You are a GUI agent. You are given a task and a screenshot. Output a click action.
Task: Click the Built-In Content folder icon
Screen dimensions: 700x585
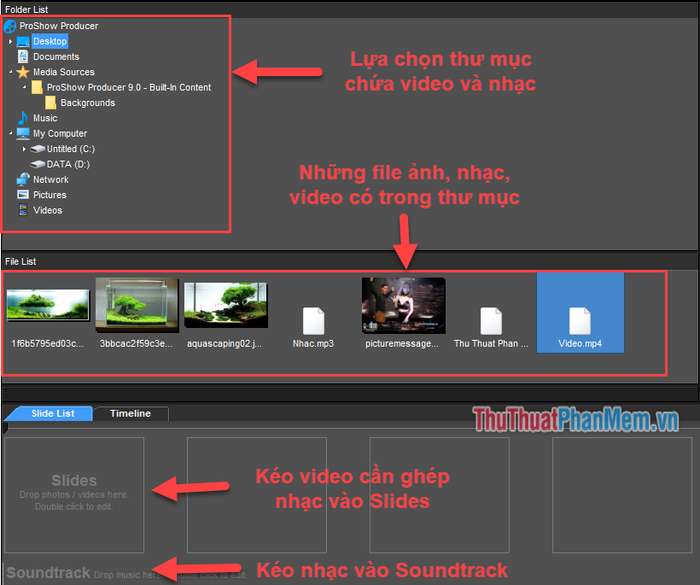pos(37,88)
